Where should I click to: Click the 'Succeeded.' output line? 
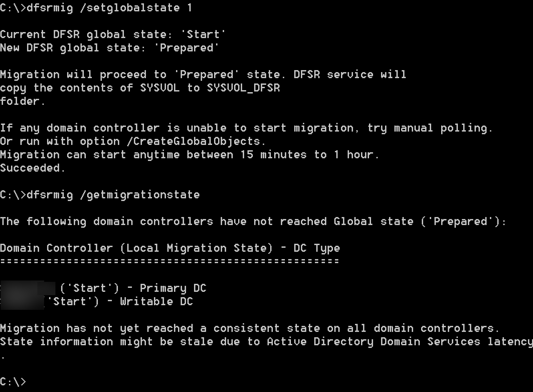coord(32,168)
